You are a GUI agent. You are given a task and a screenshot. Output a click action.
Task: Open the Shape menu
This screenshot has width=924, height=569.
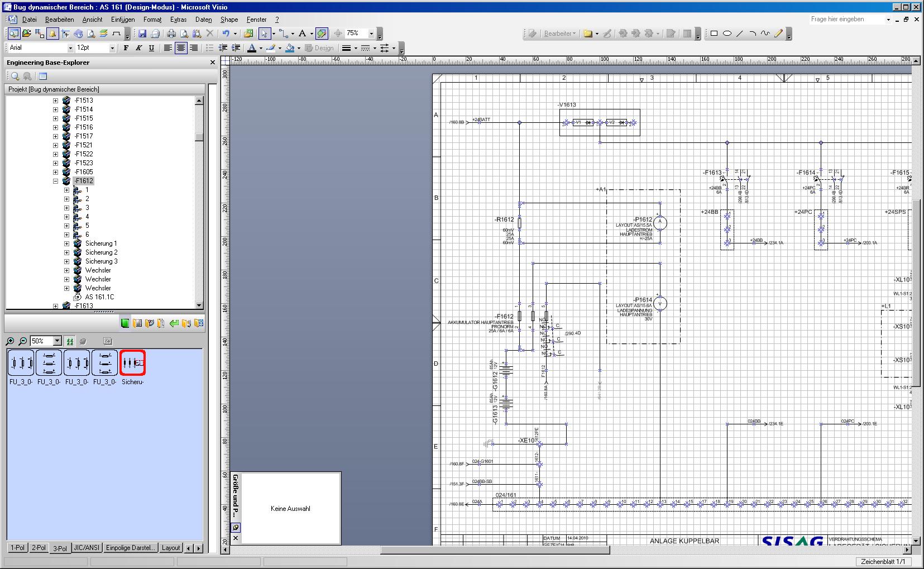point(229,20)
